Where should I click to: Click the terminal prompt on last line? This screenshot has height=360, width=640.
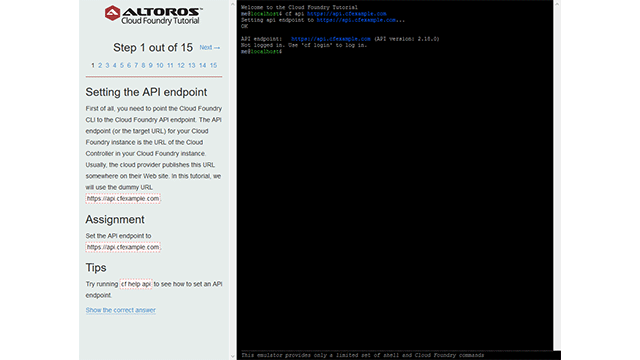coord(261,52)
